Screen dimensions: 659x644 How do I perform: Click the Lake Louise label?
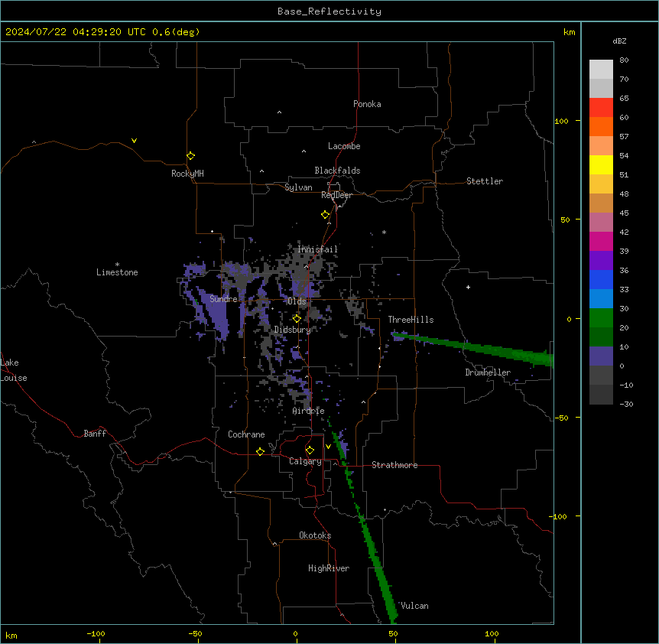(x=14, y=370)
